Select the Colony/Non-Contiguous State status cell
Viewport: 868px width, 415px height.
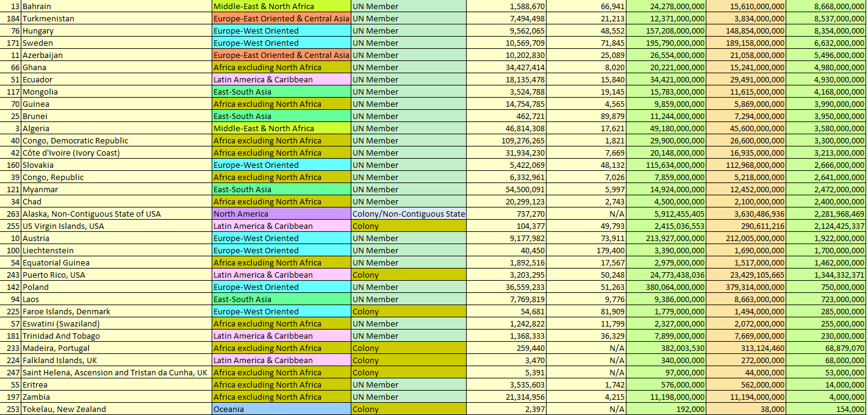click(409, 214)
